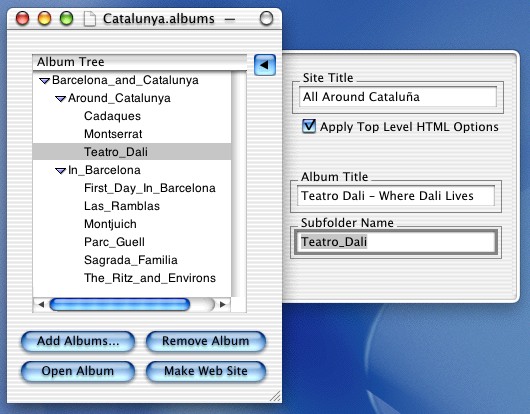
Task: Click the red close window button
Action: click(x=23, y=18)
